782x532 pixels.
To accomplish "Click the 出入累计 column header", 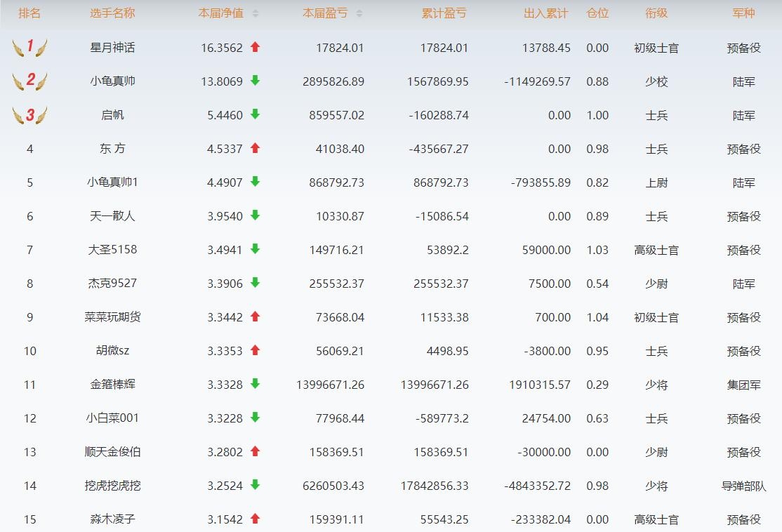I will click(x=546, y=13).
